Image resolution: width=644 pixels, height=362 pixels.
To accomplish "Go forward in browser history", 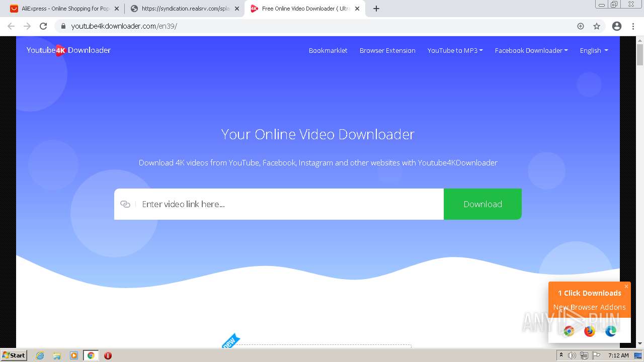I will pos(27,26).
